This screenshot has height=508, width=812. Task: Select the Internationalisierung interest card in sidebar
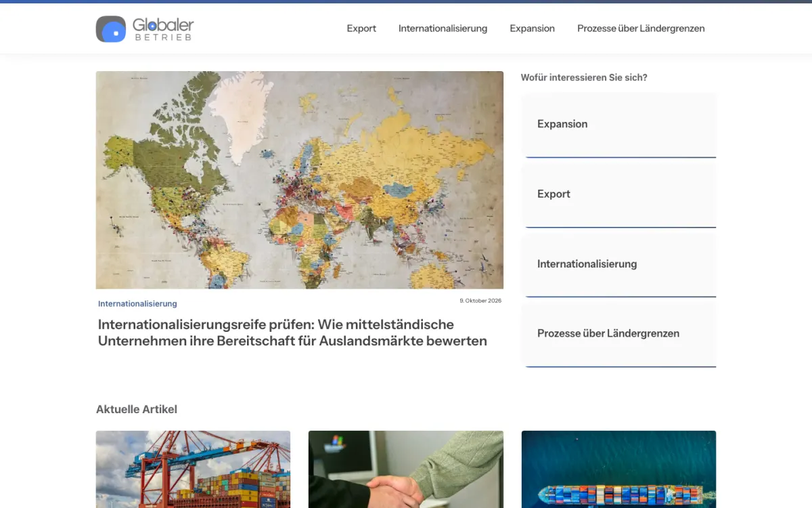click(x=618, y=265)
